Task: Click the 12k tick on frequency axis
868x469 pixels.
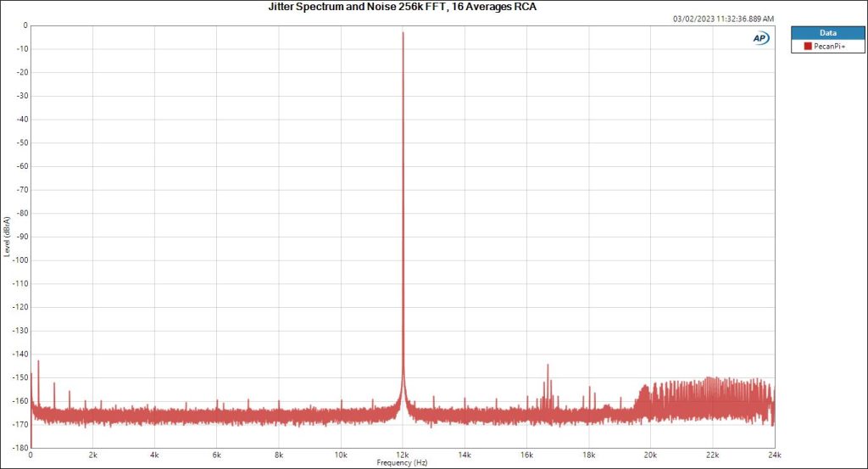Action: (x=403, y=454)
